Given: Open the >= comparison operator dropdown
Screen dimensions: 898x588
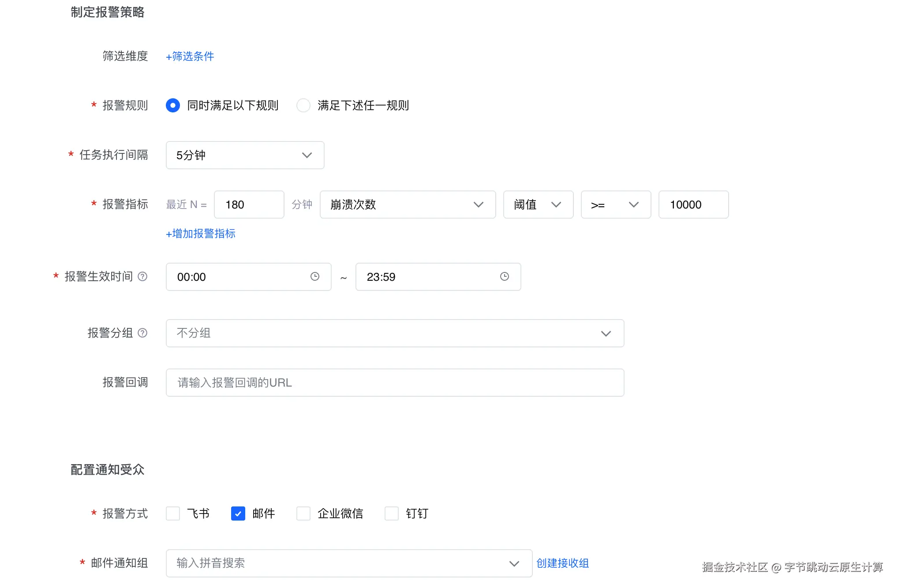Looking at the screenshot, I should 616,205.
